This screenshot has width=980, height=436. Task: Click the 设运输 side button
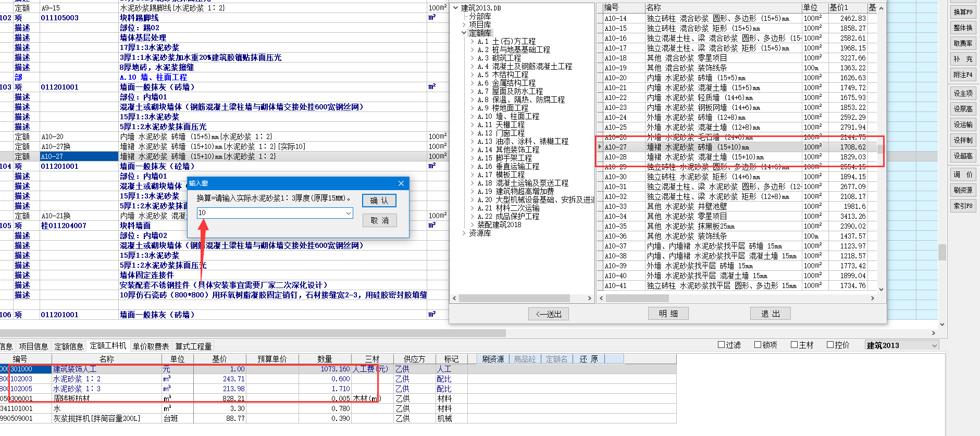tap(963, 124)
